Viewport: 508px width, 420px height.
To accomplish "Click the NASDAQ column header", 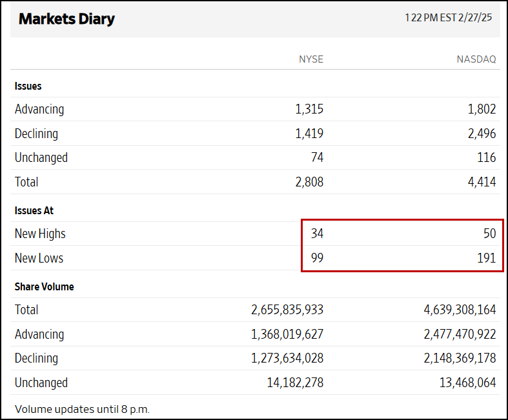I will (x=476, y=59).
